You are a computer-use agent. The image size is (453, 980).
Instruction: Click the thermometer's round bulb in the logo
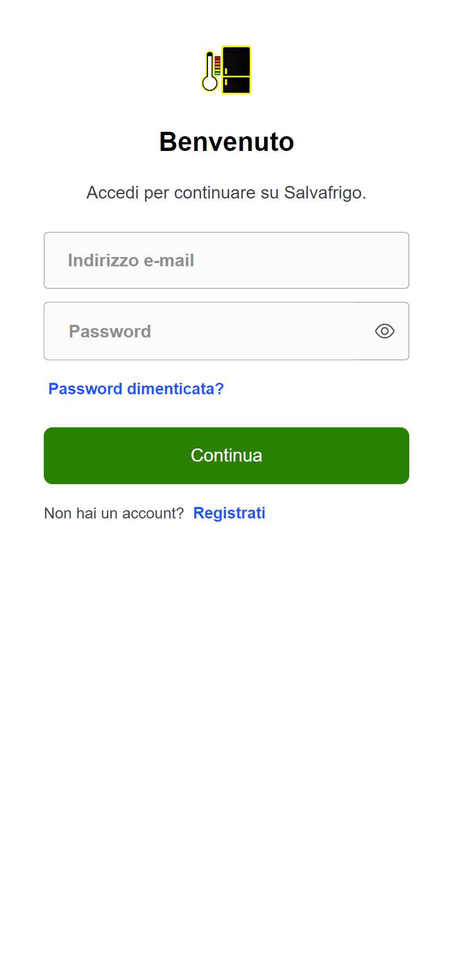(210, 84)
